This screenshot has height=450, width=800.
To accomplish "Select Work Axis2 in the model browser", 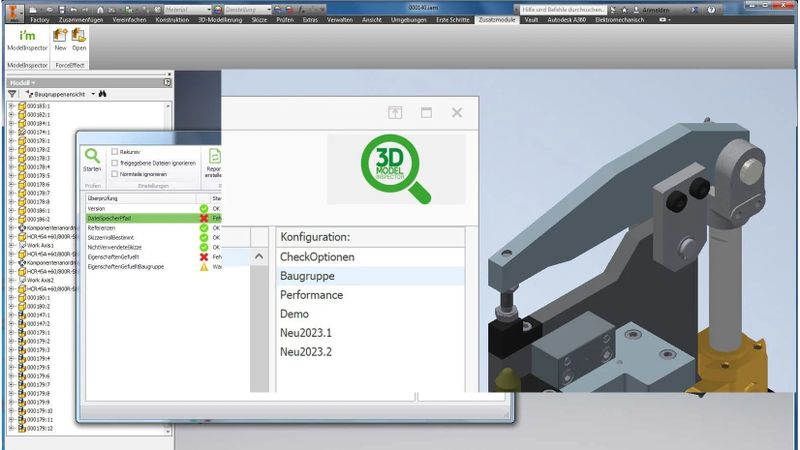I will tap(40, 280).
